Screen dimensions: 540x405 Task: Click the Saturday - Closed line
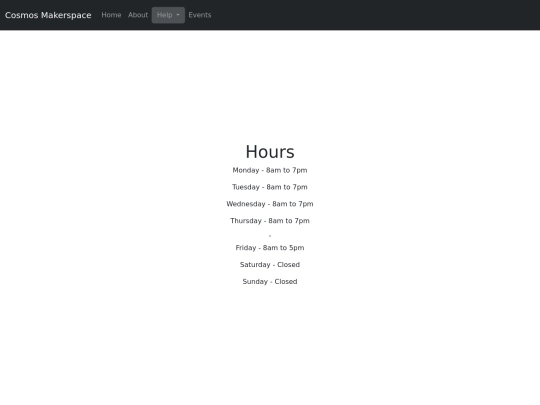270,265
